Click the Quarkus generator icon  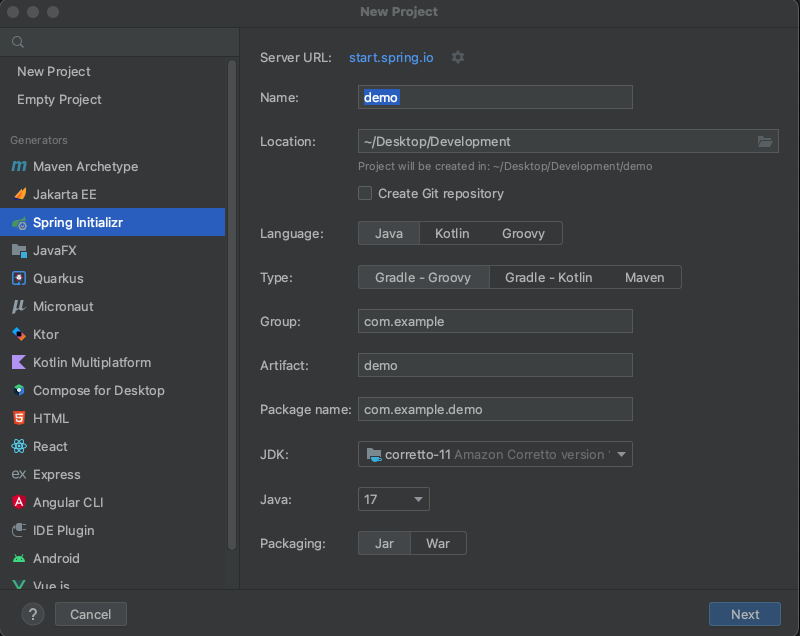pos(19,278)
